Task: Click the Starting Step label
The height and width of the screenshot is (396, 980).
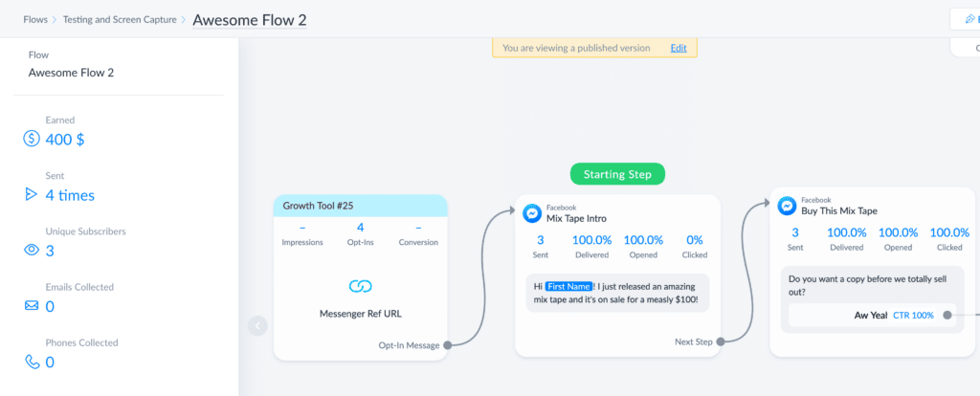Action: click(x=617, y=174)
